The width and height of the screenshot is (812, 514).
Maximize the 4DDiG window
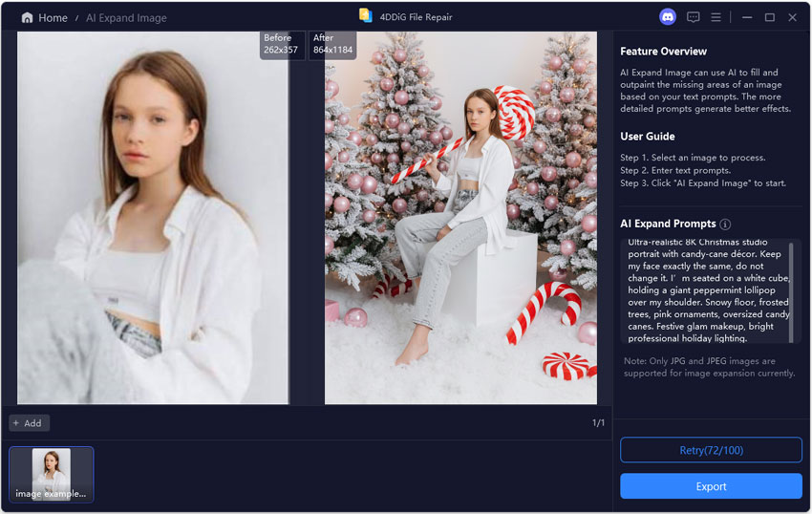point(770,17)
